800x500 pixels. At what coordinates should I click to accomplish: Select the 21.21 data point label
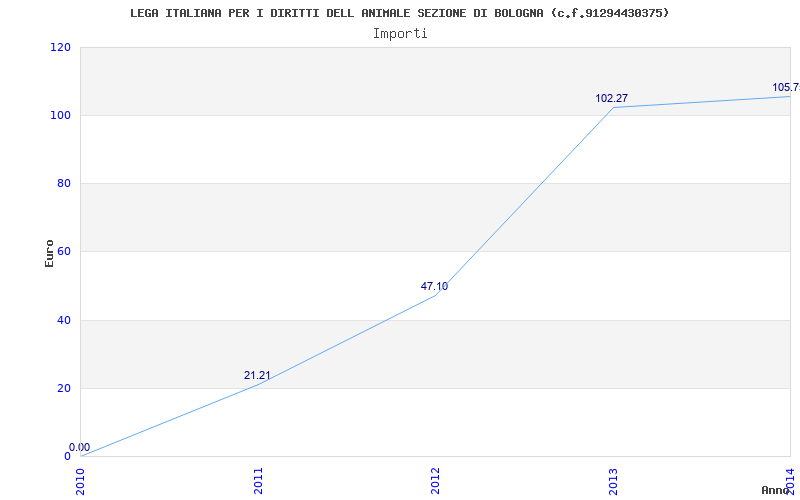[257, 376]
